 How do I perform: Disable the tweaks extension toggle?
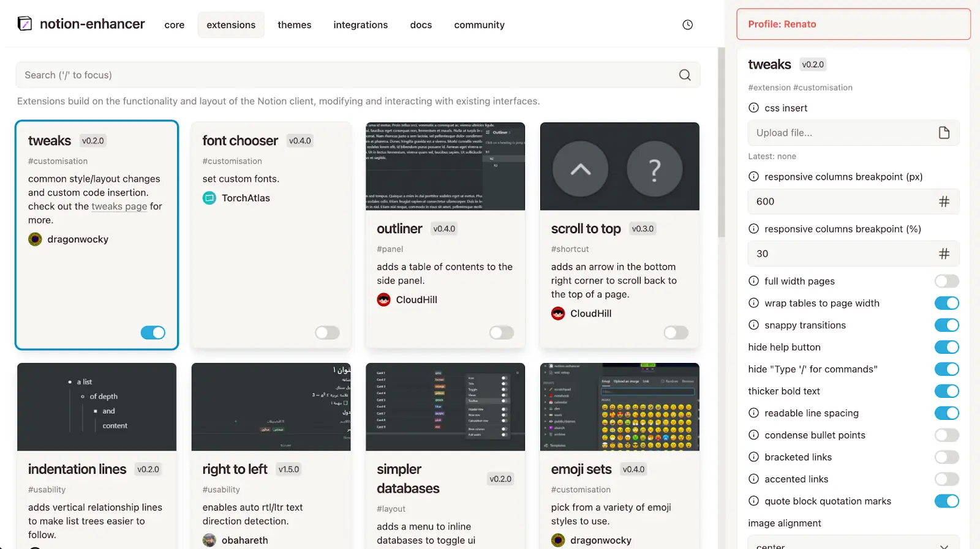(x=153, y=332)
